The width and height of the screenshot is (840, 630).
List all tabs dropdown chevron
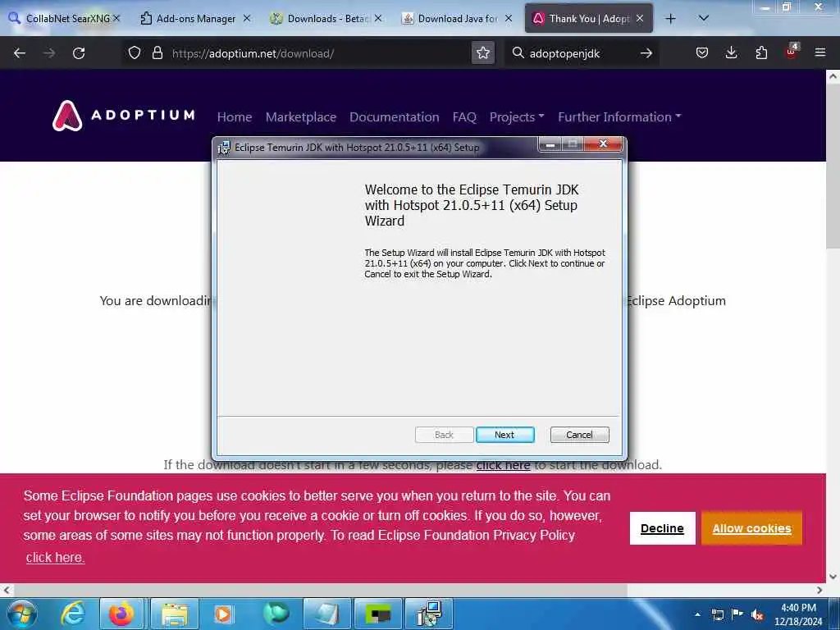tap(704, 19)
